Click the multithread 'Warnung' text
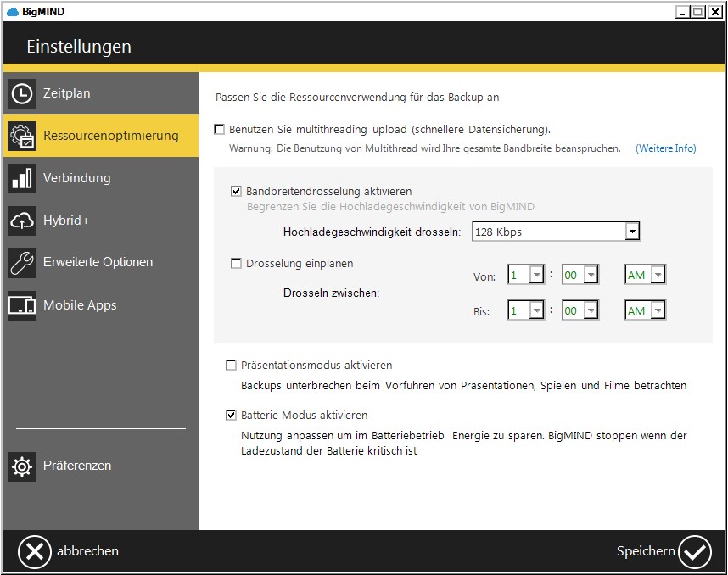This screenshot has width=728, height=575. click(425, 148)
